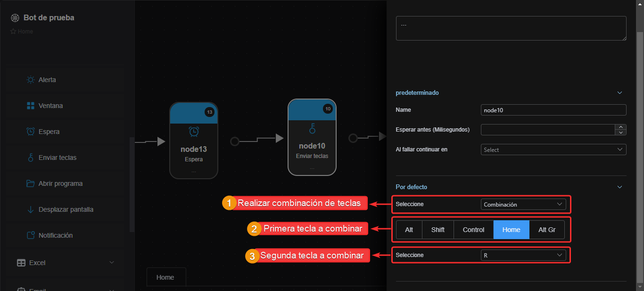Select the Abrir programa folder icon

31,183
